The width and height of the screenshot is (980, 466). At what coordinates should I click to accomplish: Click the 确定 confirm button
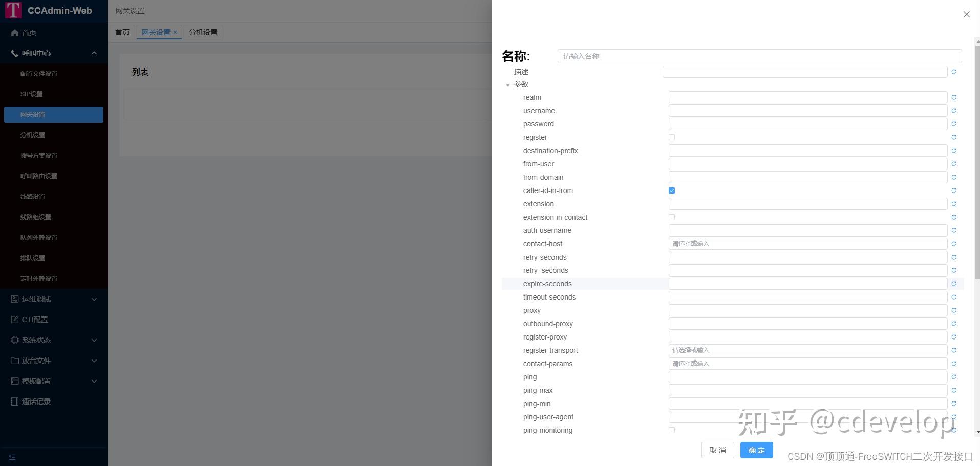pos(756,450)
